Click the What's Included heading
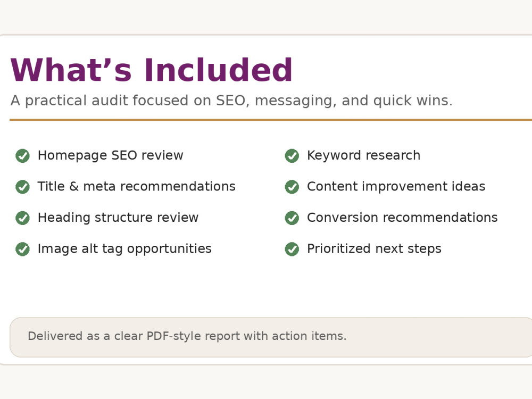 tap(151, 70)
